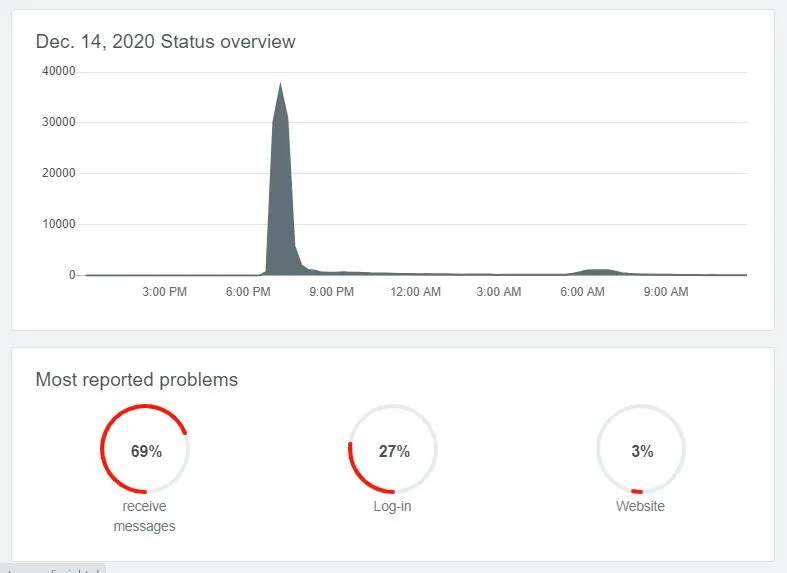
Task: Click the 9:00 PM axis label
Action: click(331, 292)
